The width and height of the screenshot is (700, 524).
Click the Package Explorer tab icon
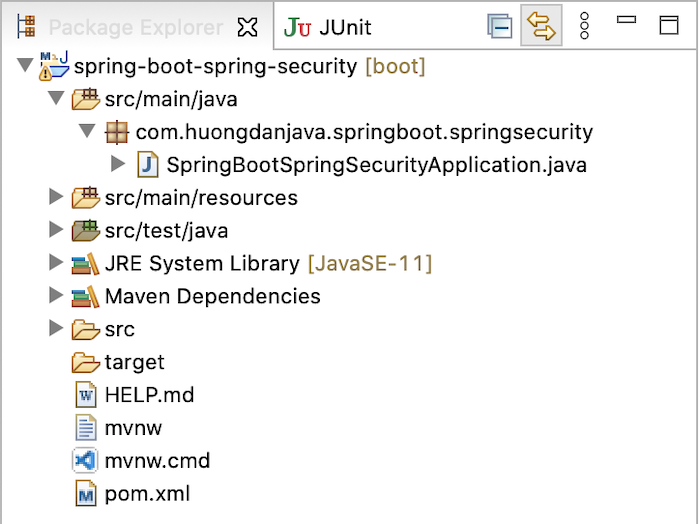[x=26, y=26]
